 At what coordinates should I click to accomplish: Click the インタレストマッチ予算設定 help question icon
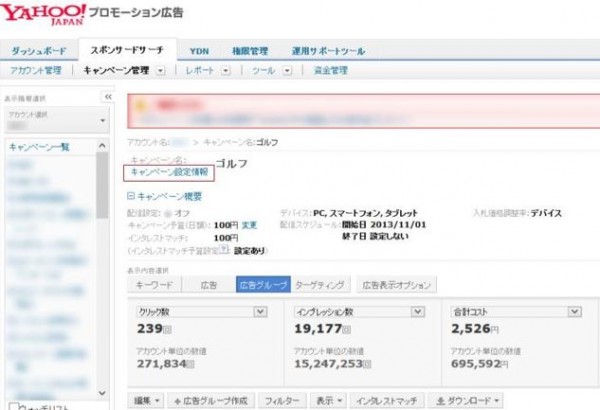point(224,250)
